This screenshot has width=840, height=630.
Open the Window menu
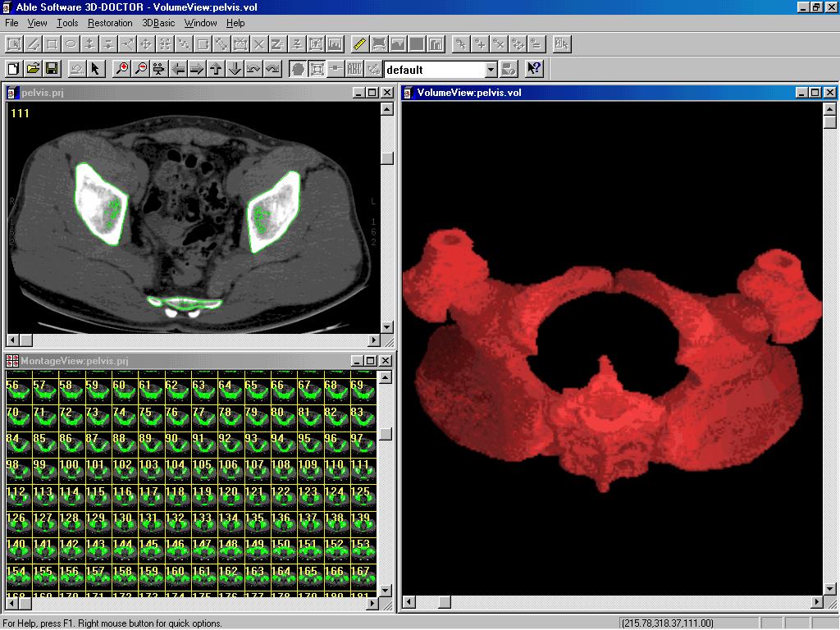(200, 23)
